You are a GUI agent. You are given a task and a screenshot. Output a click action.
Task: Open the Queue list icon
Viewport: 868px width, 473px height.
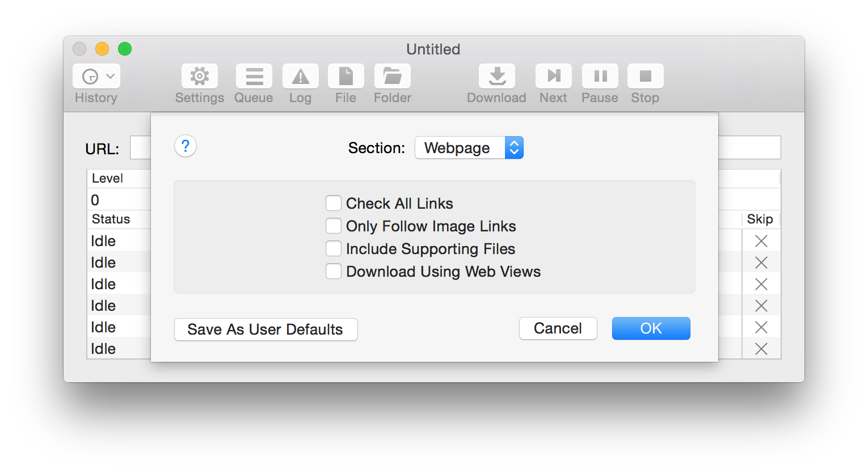pyautogui.click(x=254, y=77)
